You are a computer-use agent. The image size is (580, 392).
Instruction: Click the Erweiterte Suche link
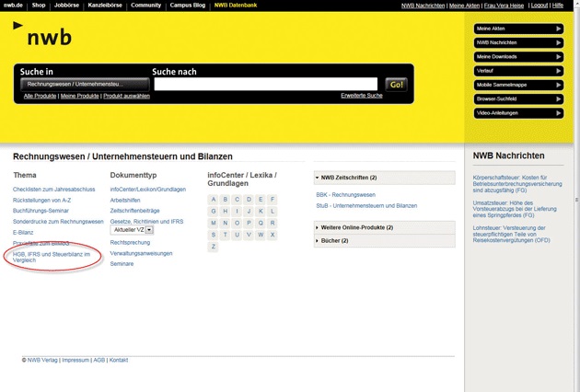pos(361,96)
